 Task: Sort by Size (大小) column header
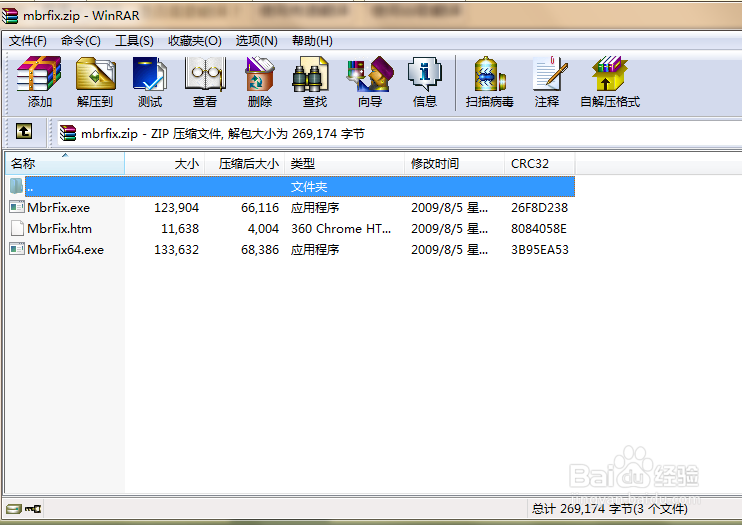[165, 164]
